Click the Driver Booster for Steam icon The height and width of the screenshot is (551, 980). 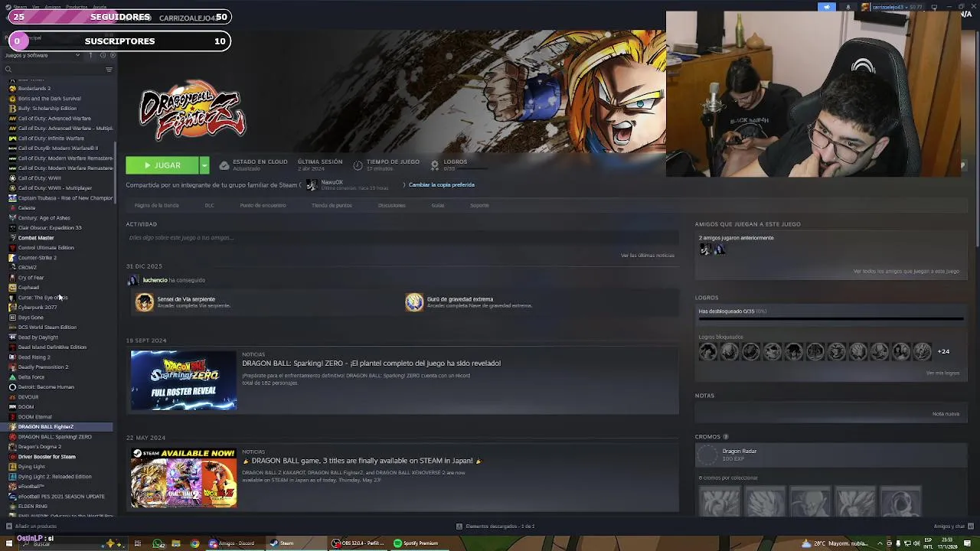tap(12, 457)
